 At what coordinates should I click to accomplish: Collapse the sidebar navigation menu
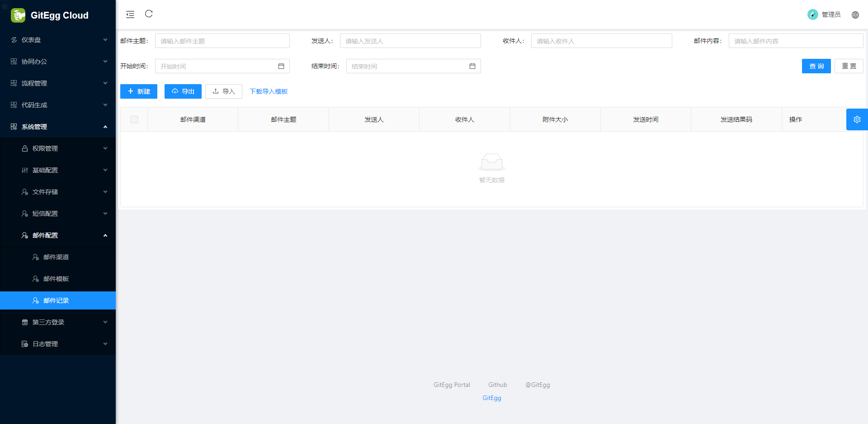[x=130, y=14]
